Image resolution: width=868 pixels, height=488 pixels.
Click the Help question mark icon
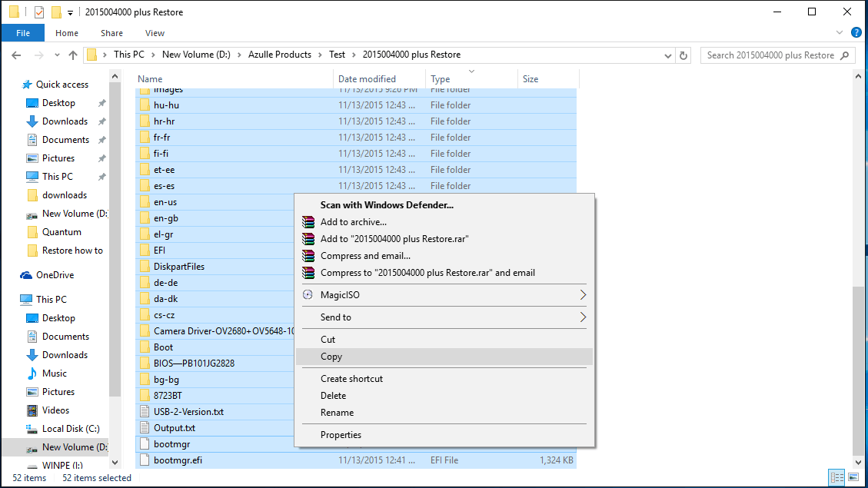click(x=856, y=33)
